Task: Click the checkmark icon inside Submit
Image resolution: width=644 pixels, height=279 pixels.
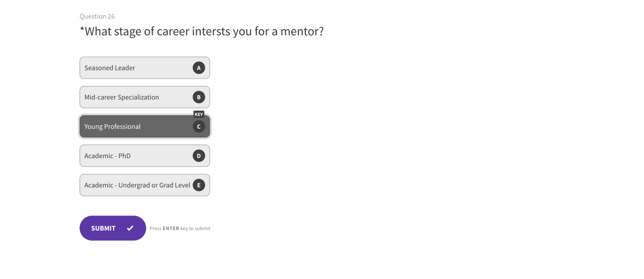Action: 130,228
